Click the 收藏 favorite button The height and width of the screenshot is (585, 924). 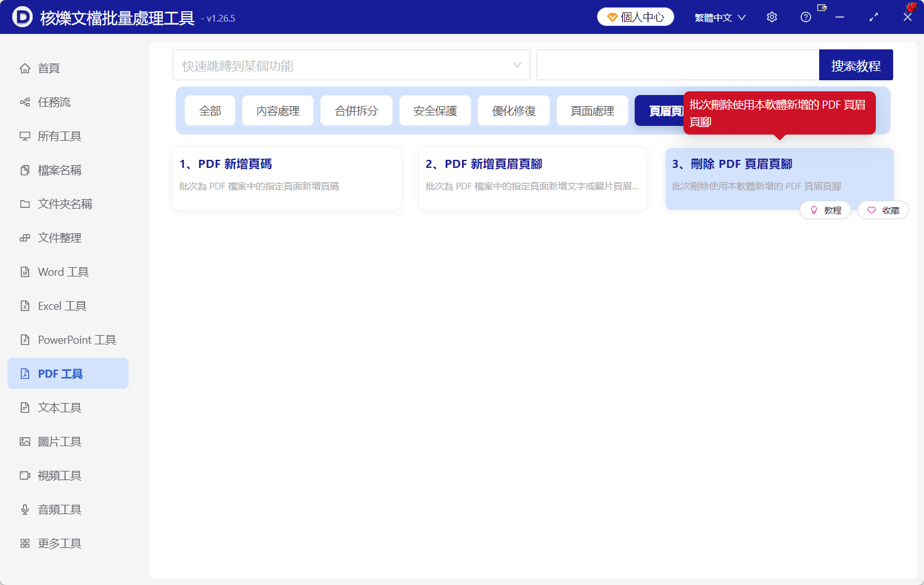click(x=883, y=210)
